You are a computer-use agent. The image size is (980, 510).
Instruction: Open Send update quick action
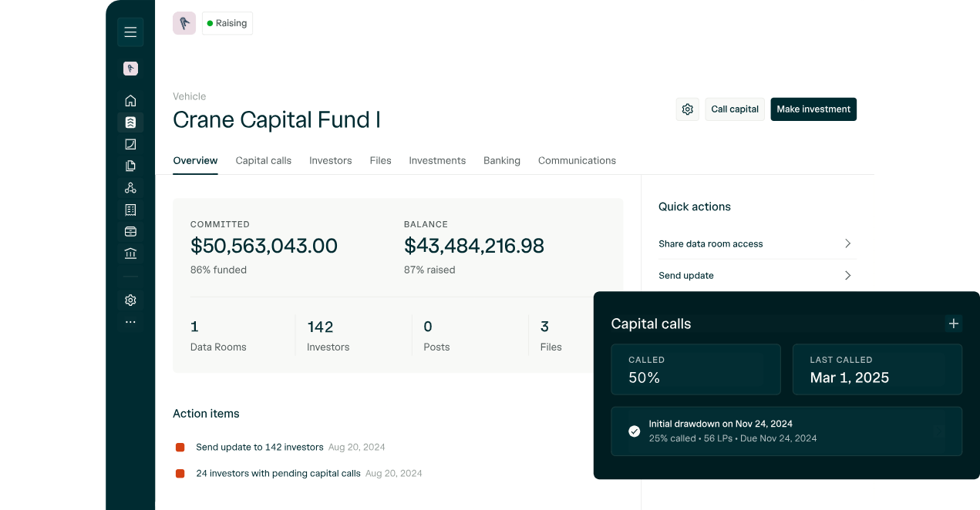coord(757,275)
